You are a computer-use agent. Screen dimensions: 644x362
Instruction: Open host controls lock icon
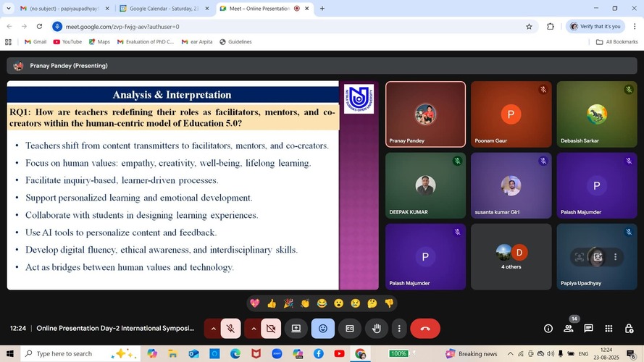628,328
